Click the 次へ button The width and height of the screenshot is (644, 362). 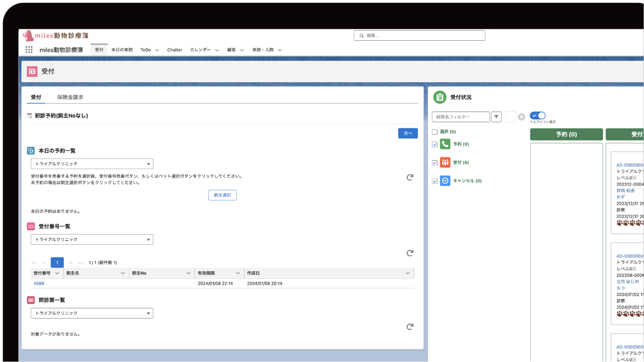408,133
